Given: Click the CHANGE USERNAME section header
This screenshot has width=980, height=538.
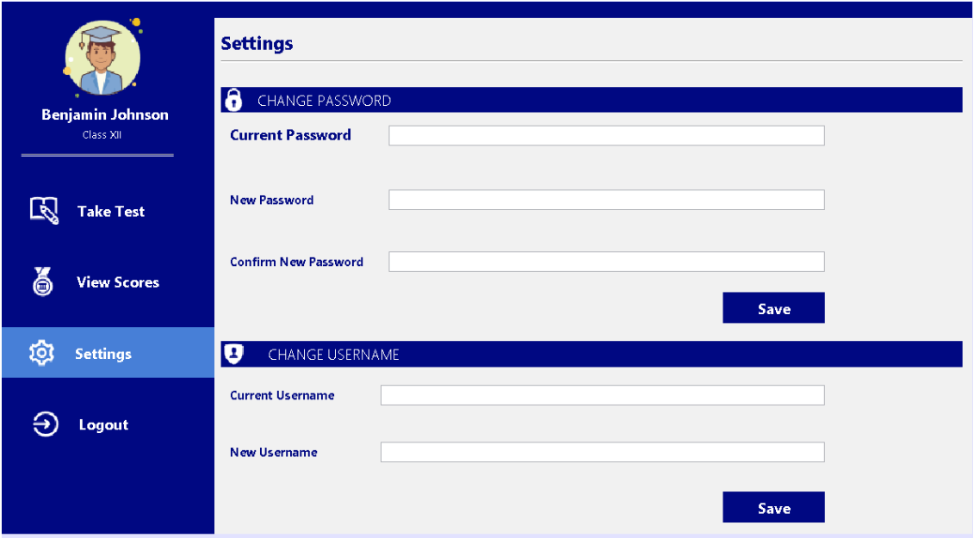Looking at the screenshot, I should [x=592, y=355].
